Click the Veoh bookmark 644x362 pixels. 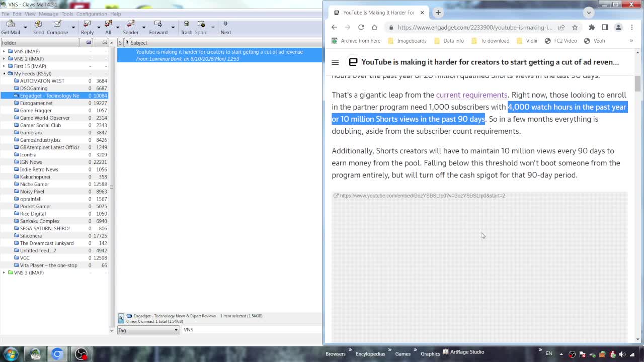[594, 41]
